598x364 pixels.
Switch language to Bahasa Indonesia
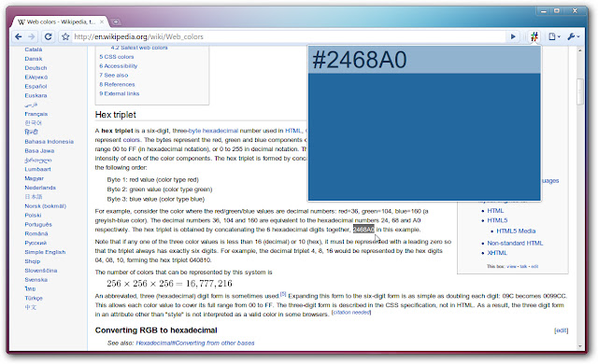[50, 142]
